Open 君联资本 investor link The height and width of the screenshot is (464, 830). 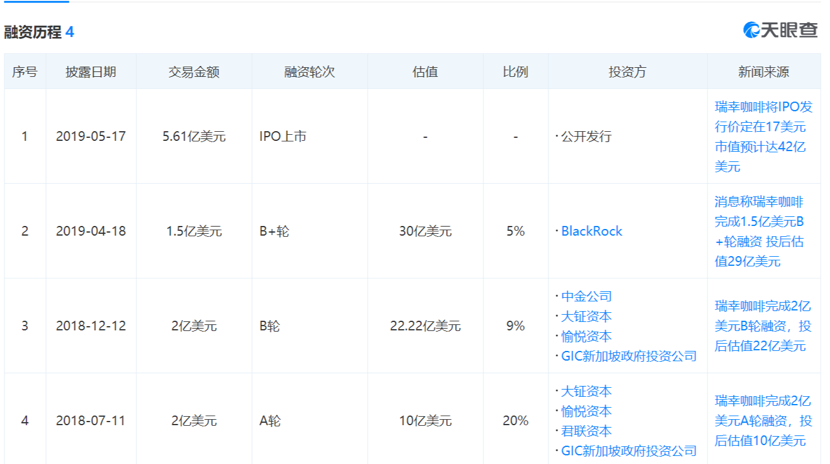click(586, 431)
